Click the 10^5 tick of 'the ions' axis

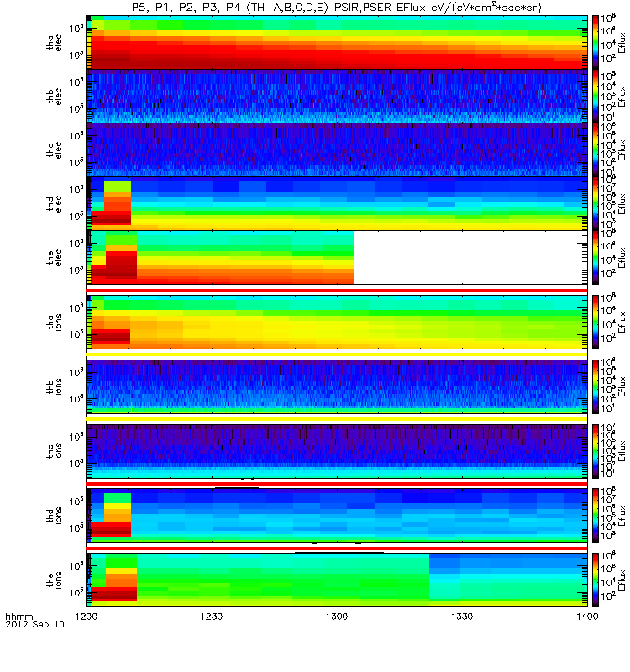[77, 592]
